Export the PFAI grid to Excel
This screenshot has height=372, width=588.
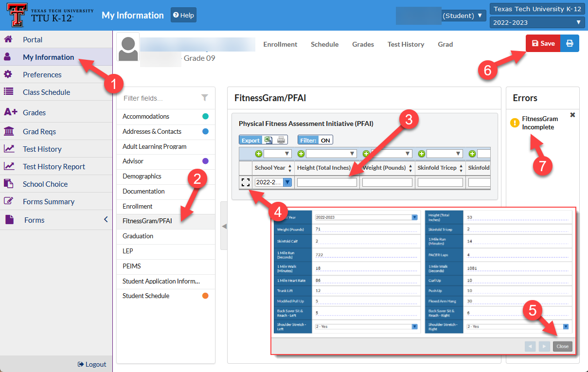pos(268,140)
